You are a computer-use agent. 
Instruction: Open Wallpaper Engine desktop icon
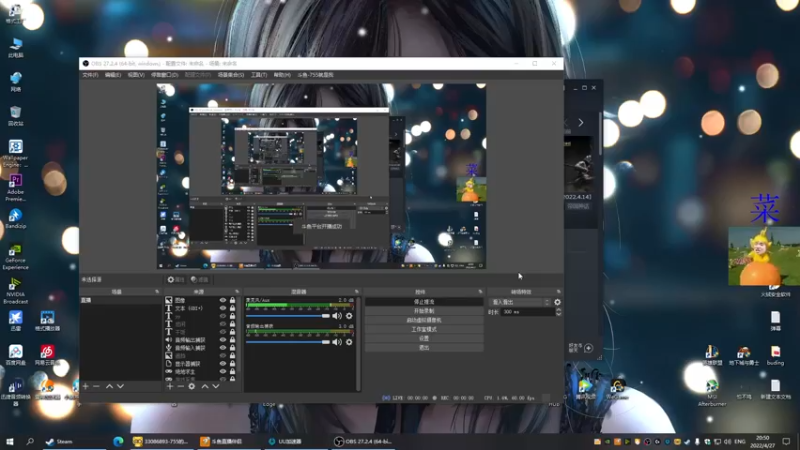pyautogui.click(x=15, y=153)
